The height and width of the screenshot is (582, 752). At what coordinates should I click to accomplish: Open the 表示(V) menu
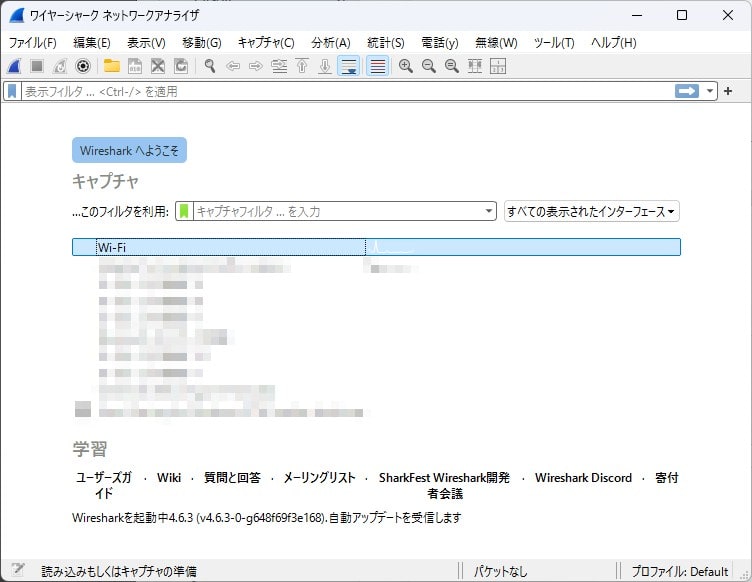click(x=146, y=43)
